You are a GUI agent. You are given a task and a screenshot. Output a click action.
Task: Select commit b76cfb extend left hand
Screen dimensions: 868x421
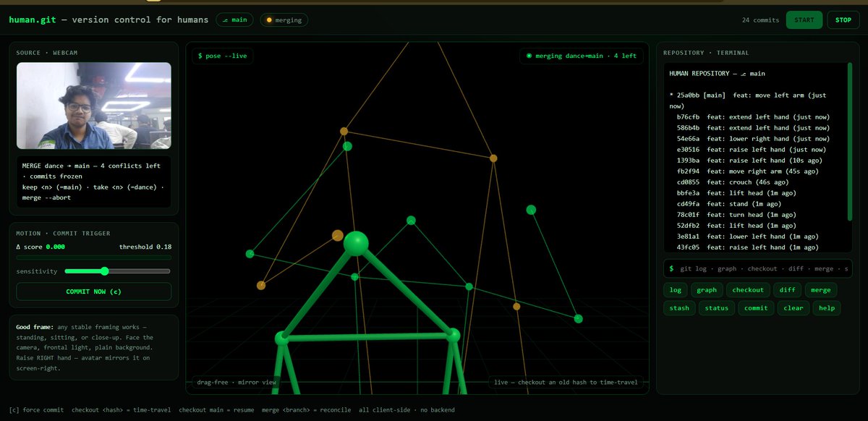pos(753,116)
